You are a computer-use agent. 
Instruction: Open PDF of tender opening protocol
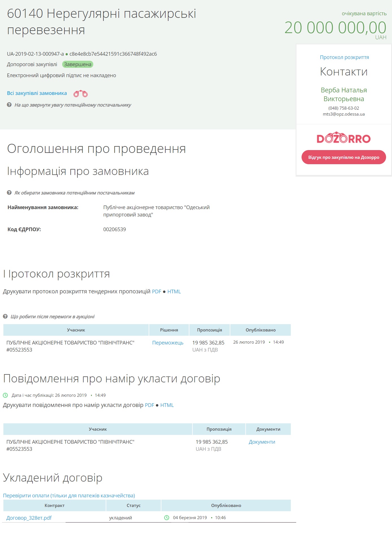[157, 291]
